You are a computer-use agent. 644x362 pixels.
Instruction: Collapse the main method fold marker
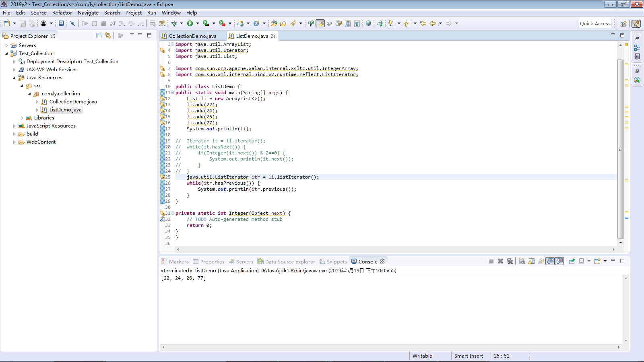(172, 93)
